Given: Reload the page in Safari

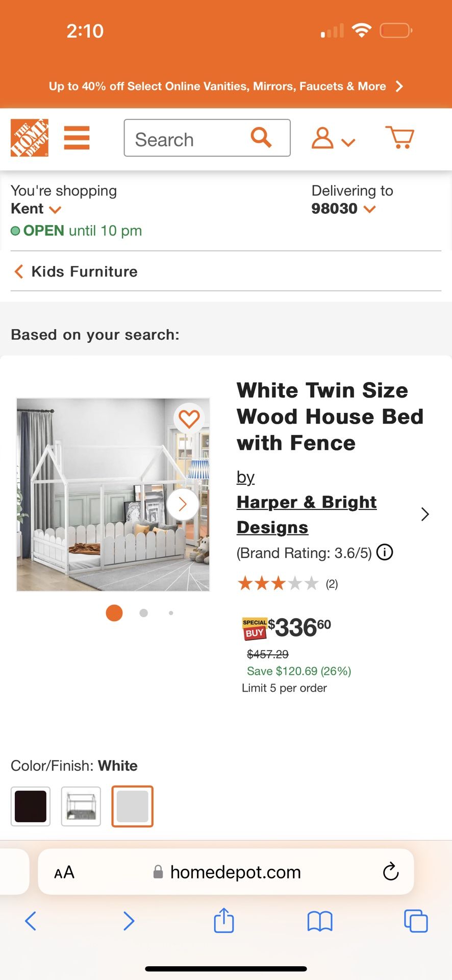Looking at the screenshot, I should [390, 872].
